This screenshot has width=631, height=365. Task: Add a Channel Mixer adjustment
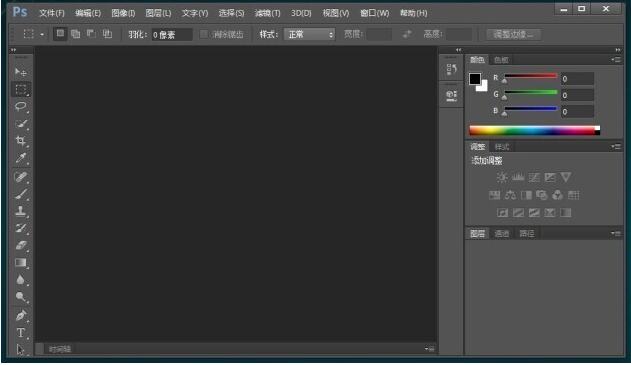pyautogui.click(x=557, y=195)
